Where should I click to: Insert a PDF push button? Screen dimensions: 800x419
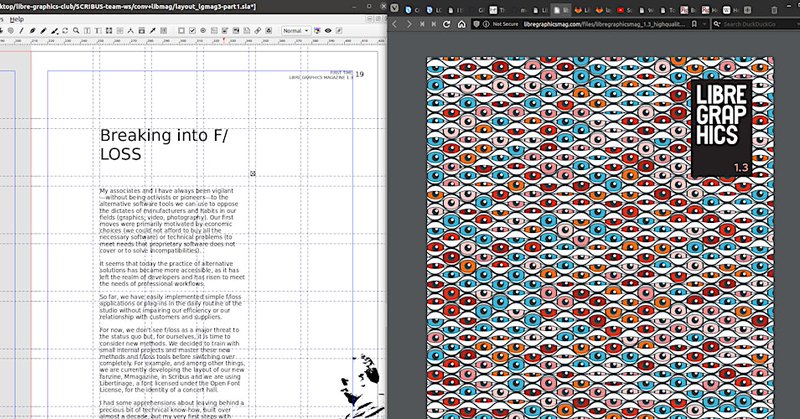click(x=181, y=31)
